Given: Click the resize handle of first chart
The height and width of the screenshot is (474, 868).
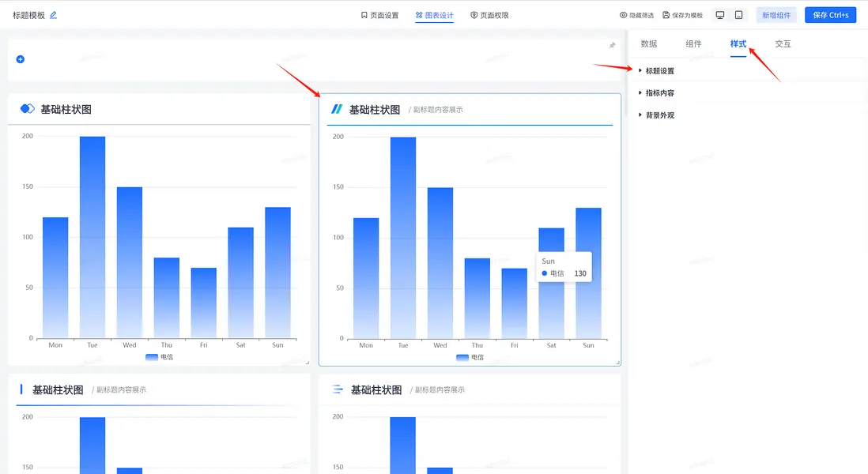Looking at the screenshot, I should point(308,363).
